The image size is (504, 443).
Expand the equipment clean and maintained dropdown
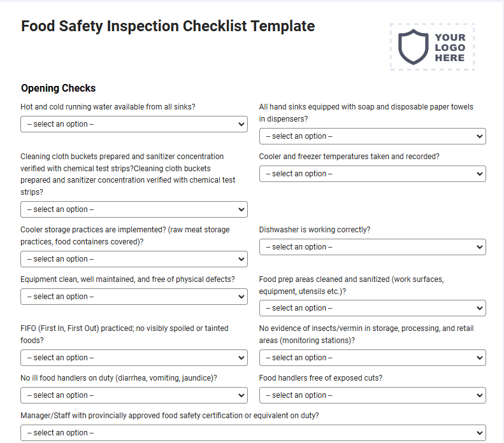pos(134,297)
